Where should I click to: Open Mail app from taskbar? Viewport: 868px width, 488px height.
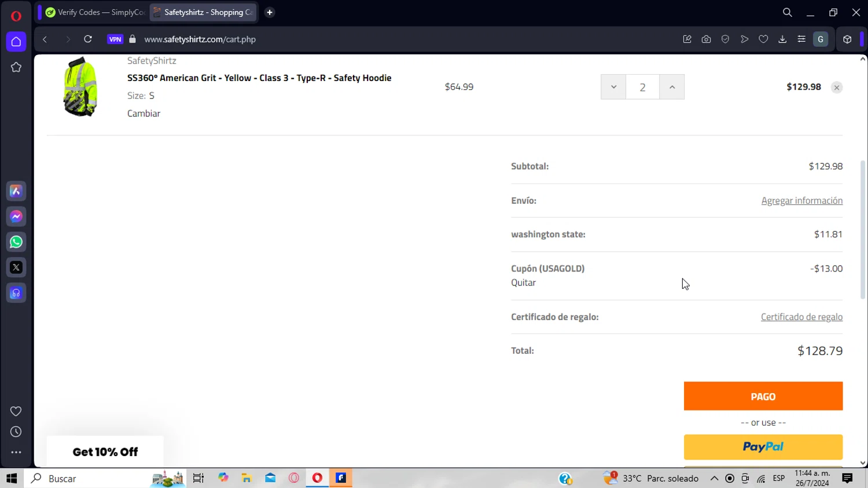270,478
